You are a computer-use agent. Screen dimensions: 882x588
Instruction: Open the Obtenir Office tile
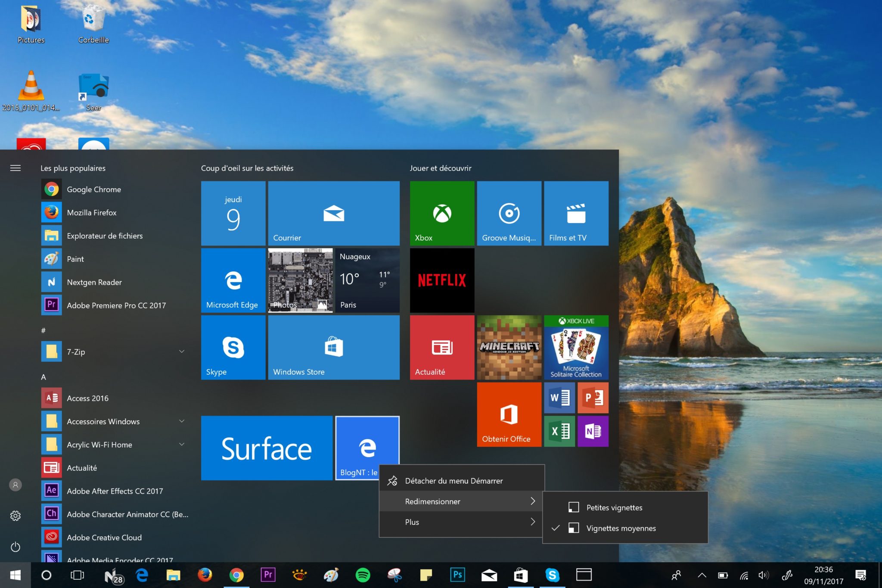click(x=509, y=414)
